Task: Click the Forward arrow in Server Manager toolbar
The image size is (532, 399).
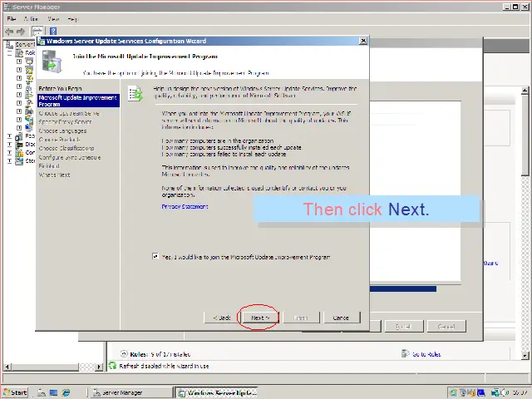Action: (21, 32)
